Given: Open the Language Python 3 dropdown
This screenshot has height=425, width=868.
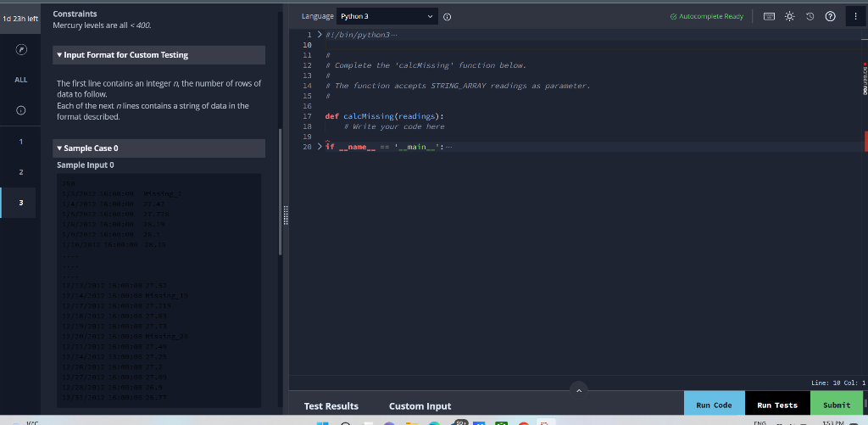Looking at the screenshot, I should [x=387, y=17].
